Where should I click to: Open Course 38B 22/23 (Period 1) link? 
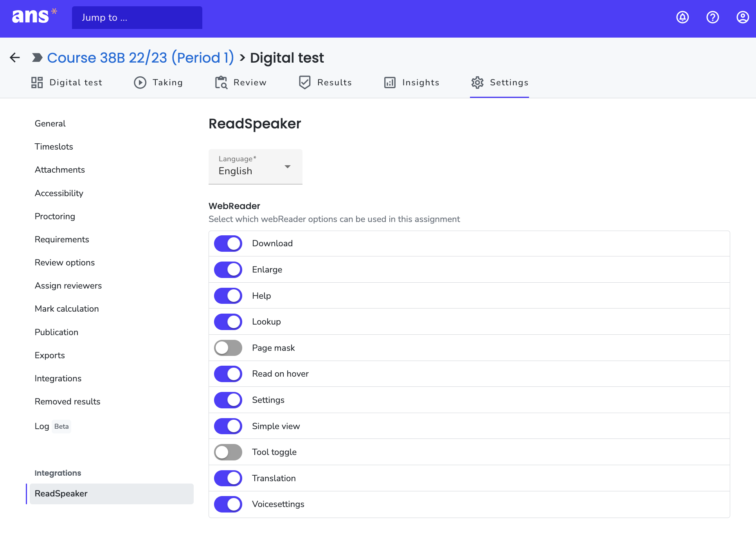coord(140,58)
